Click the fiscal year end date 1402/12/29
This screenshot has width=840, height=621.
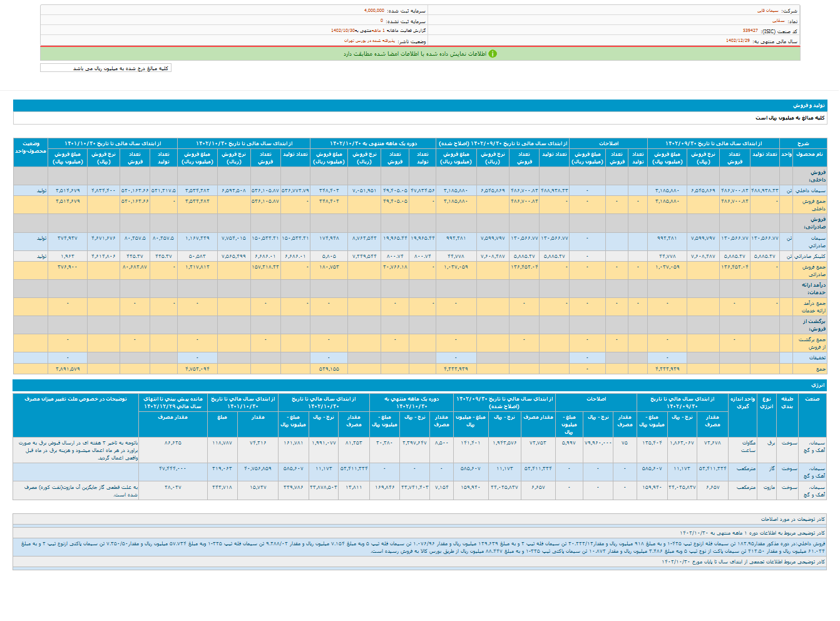(737, 41)
